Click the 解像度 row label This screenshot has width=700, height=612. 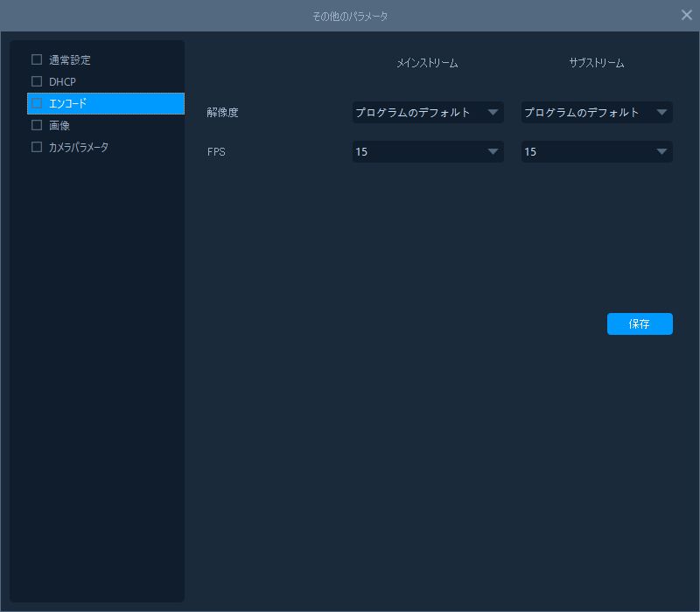tap(222, 112)
